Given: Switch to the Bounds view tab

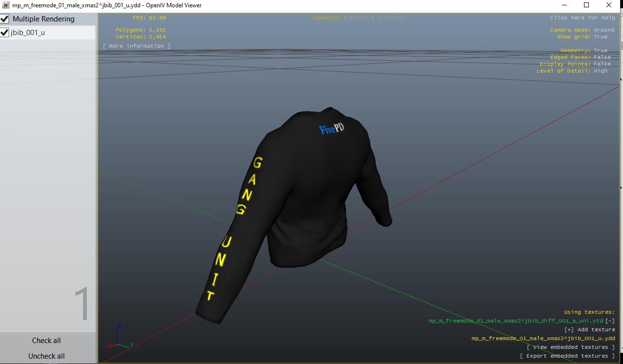Looking at the screenshot, I should coord(359,18).
